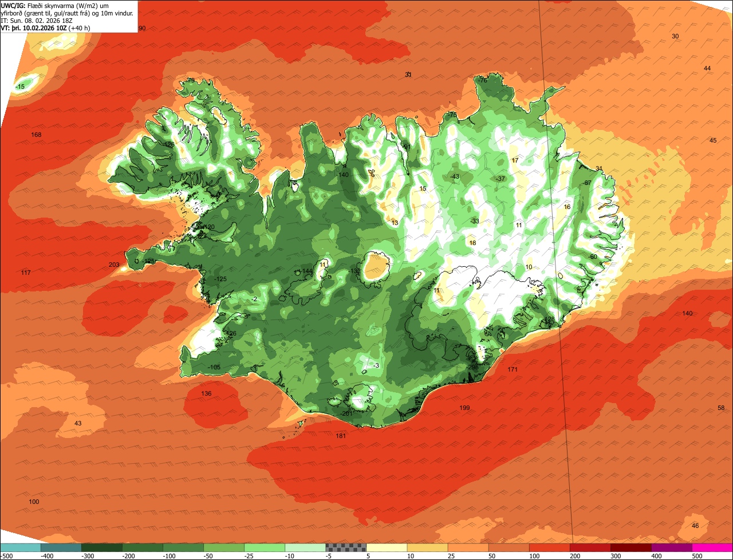Screen dimensions: 733x560
Task: Select the '-105' value label
Action: coord(214,367)
